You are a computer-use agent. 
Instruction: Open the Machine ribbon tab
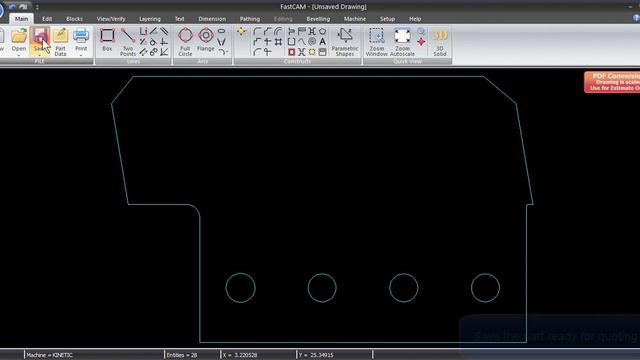(x=355, y=19)
